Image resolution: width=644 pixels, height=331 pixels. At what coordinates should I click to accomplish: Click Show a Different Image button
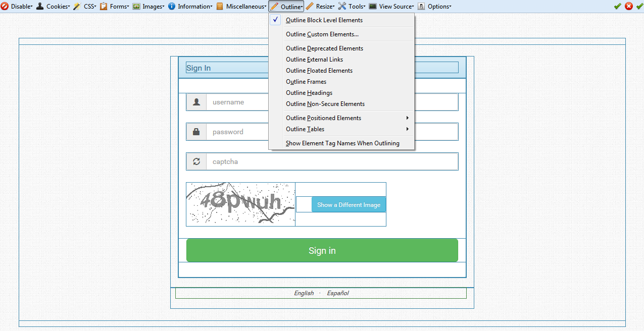pos(349,205)
